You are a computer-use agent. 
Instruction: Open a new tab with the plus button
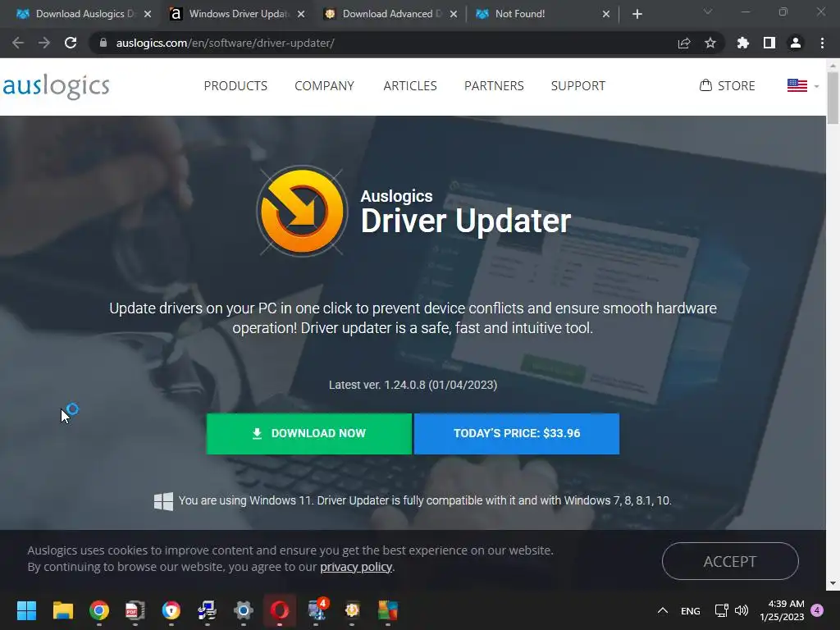pyautogui.click(x=637, y=14)
